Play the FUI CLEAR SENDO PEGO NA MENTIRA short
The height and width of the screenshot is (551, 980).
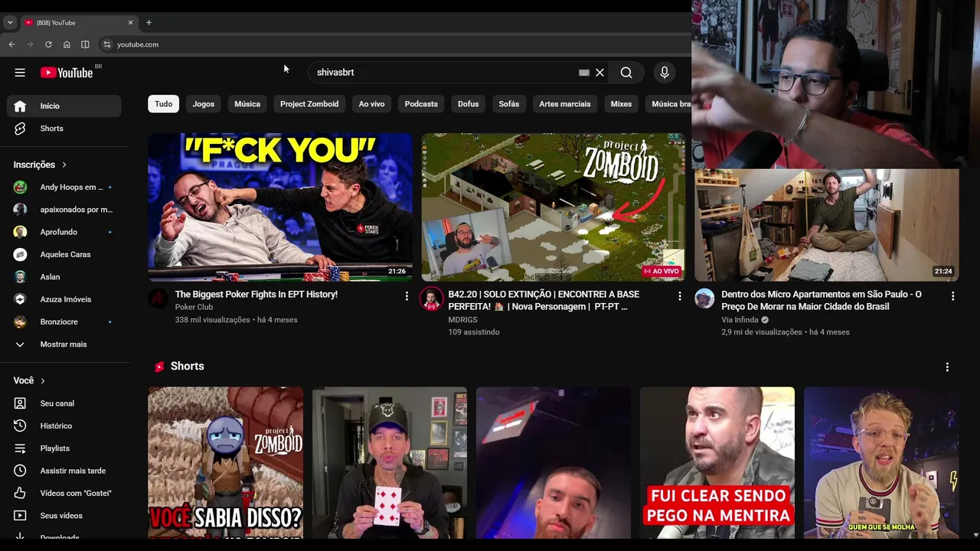[x=717, y=463]
